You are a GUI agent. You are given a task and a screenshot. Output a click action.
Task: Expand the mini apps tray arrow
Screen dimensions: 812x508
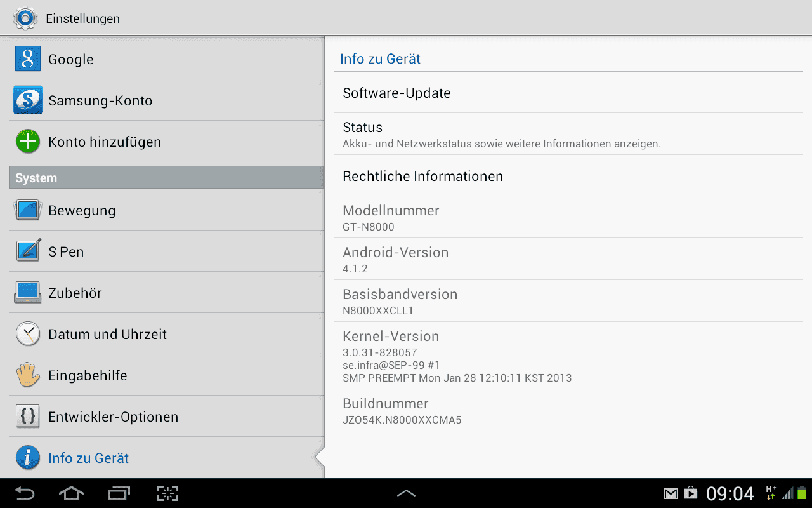406,493
